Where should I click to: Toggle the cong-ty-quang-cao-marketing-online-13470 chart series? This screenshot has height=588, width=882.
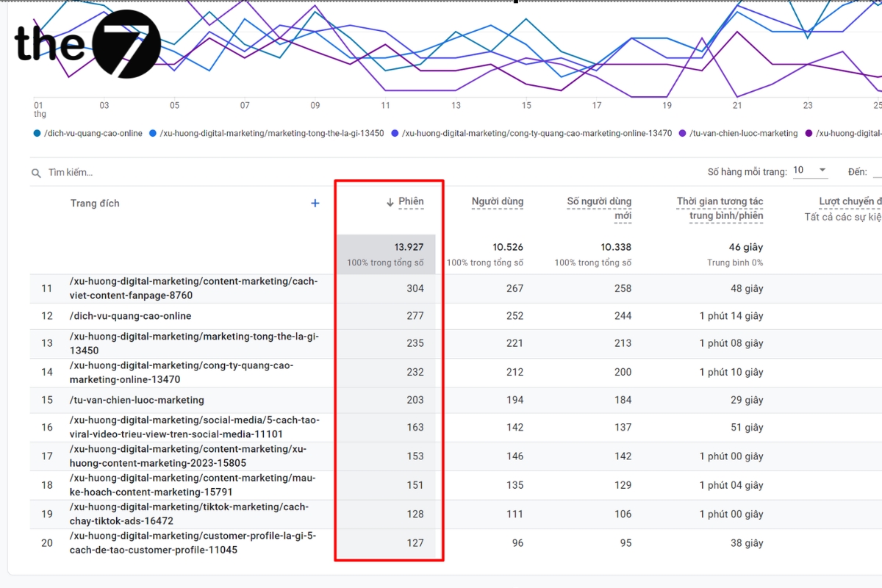395,133
